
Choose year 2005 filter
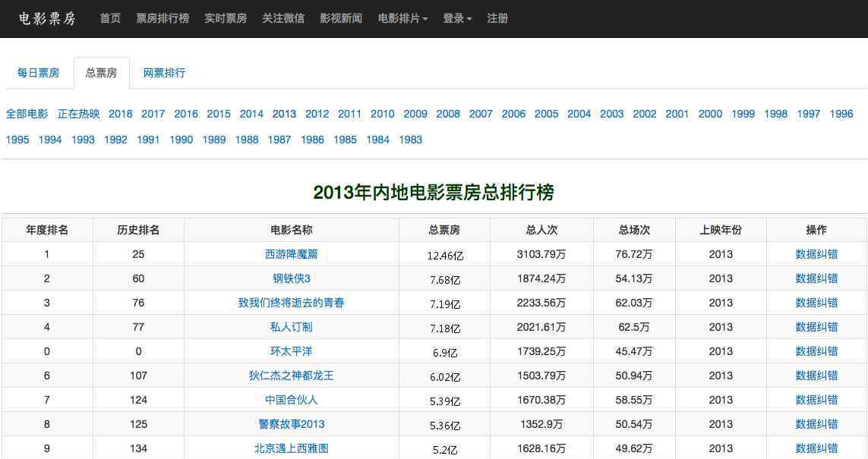(x=546, y=114)
